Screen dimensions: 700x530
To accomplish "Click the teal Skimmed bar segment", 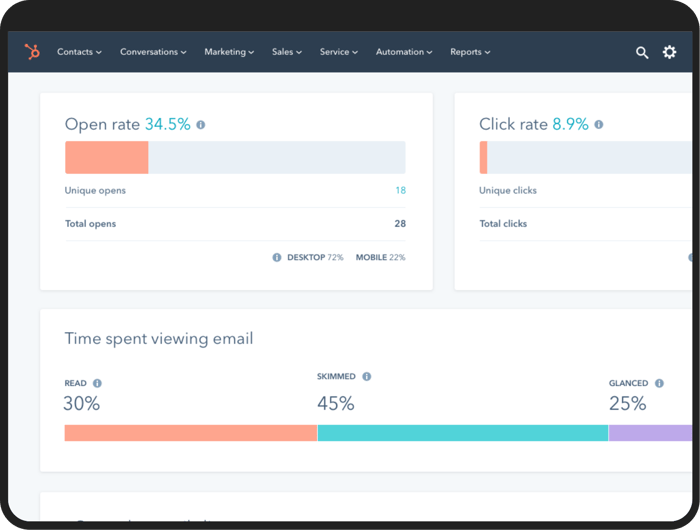I will click(462, 433).
